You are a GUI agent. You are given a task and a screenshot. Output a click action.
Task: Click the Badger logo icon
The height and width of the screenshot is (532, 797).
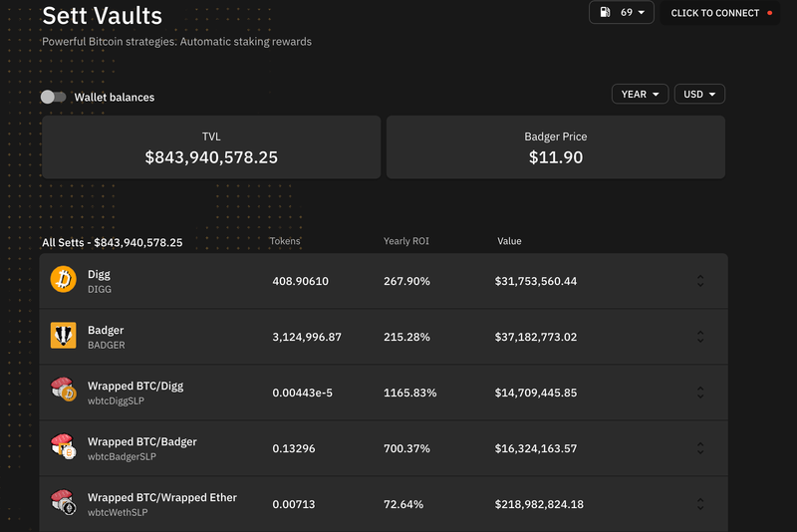63,336
